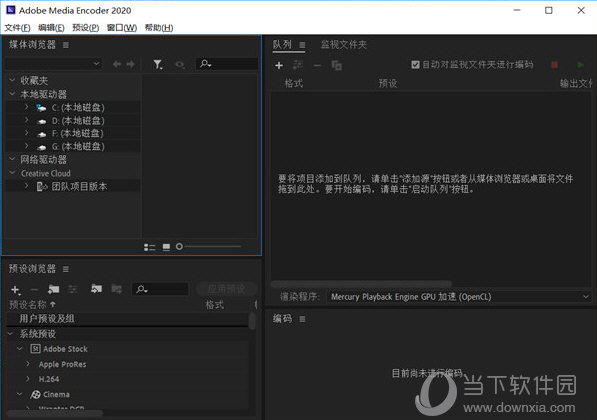Expand the Apple ProRes preset group
The height and width of the screenshot is (420, 597).
[27, 364]
